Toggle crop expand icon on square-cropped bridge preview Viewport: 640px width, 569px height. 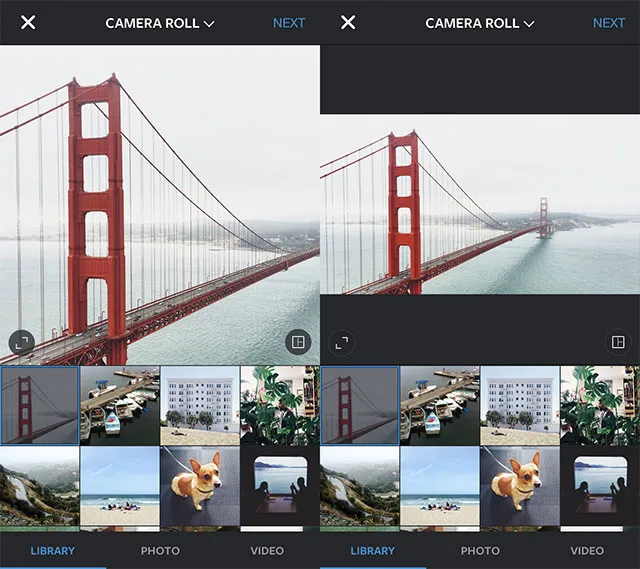(22, 342)
